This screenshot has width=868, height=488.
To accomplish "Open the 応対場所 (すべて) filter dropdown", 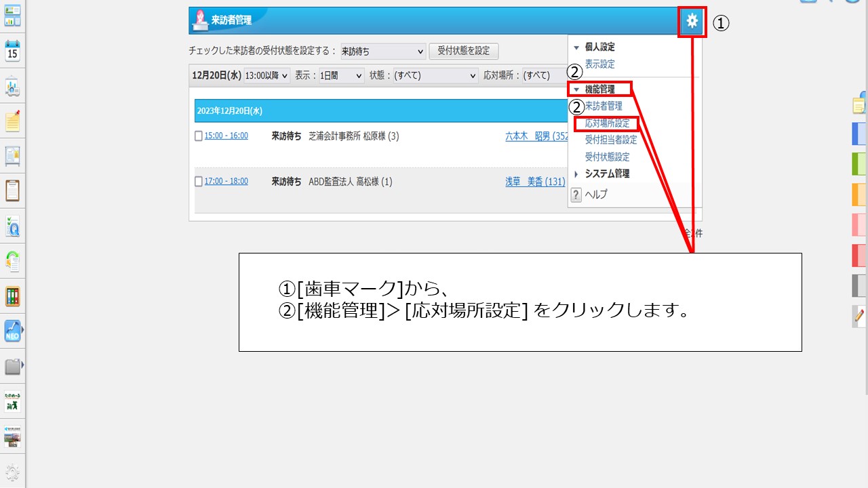I will [544, 76].
